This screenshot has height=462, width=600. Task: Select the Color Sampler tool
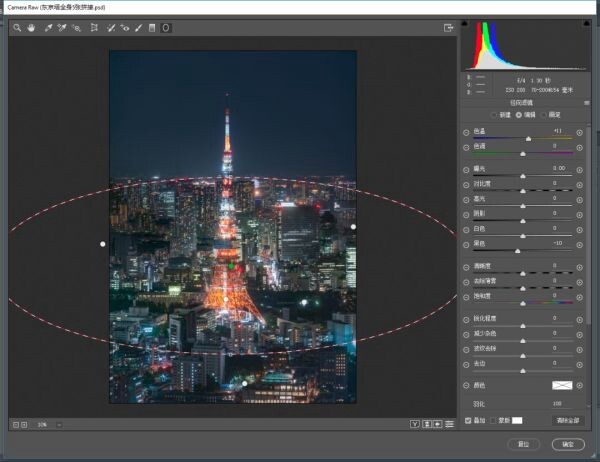(62, 28)
